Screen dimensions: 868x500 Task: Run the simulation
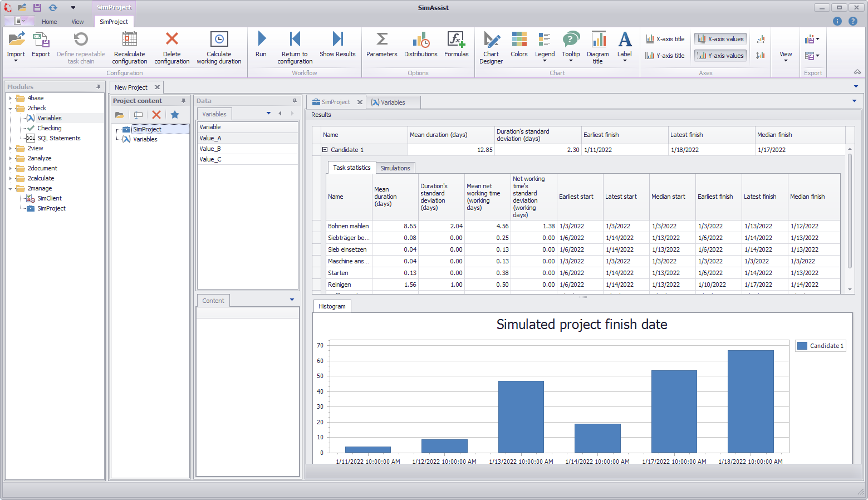coord(261,47)
